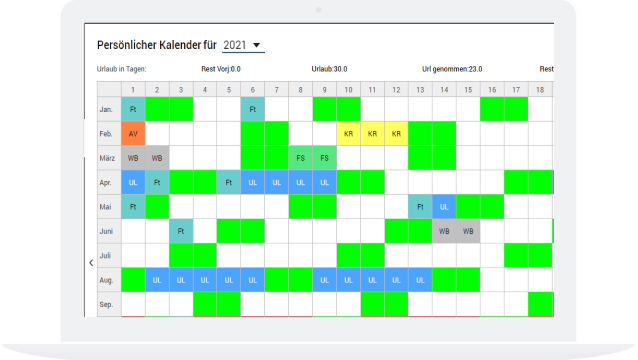
Task: Click the Apr. row label
Action: pyautogui.click(x=109, y=183)
